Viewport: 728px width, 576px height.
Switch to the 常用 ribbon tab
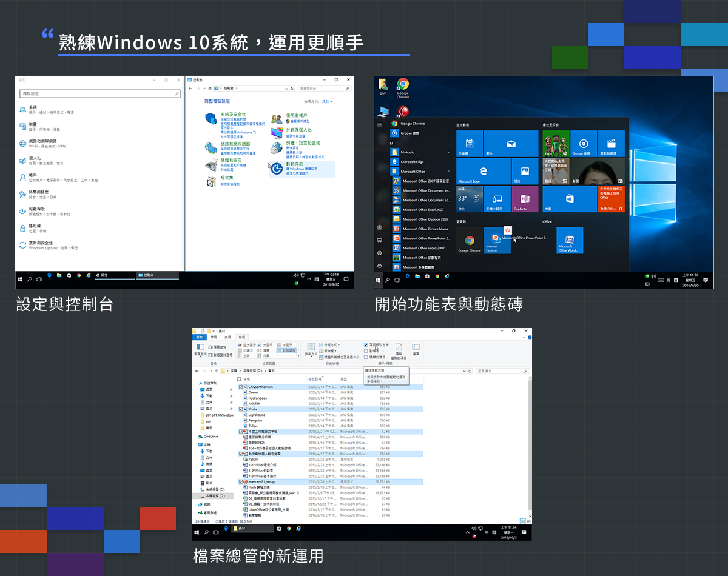coord(213,337)
